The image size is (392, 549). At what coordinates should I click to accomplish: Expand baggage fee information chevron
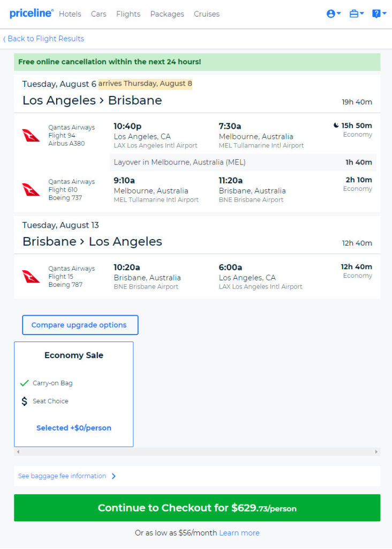[x=114, y=476]
